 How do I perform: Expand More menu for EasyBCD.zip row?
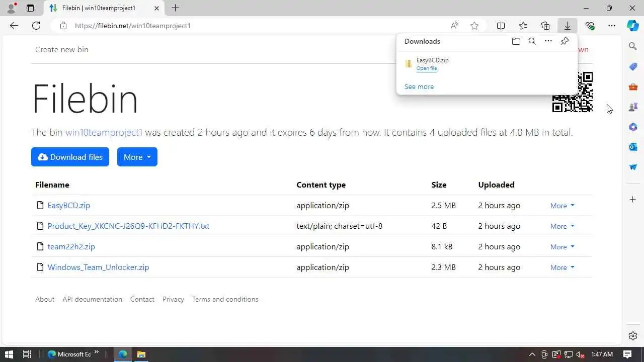click(x=562, y=206)
